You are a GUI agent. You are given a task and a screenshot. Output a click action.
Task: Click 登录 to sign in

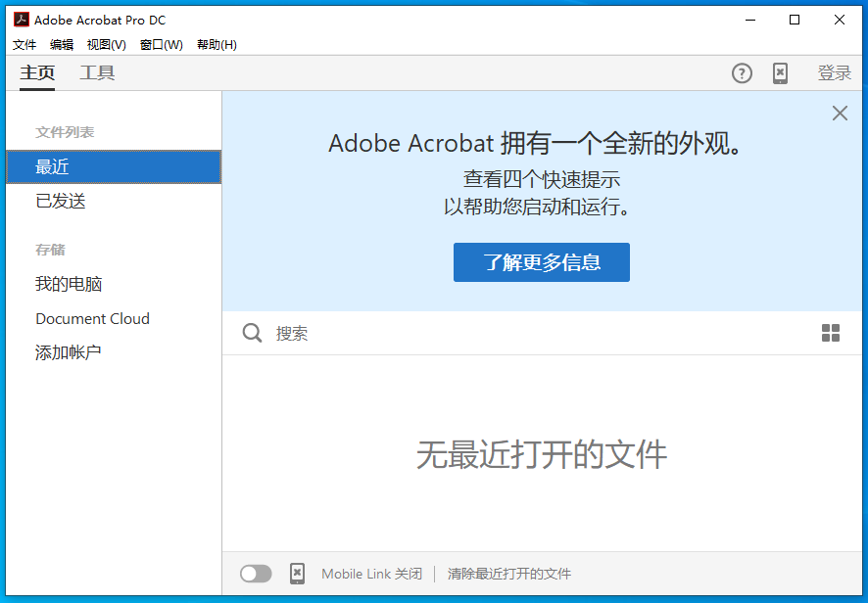click(835, 73)
